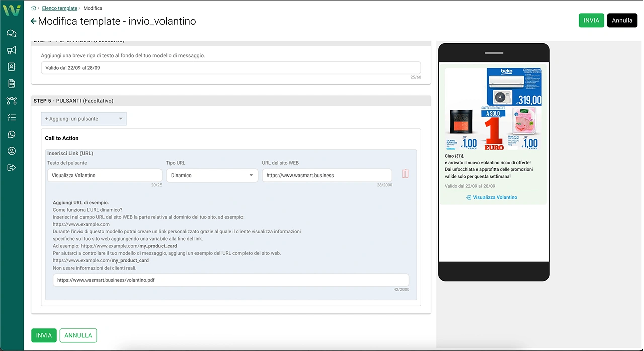Image resolution: width=644 pixels, height=351 pixels.
Task: Click the ANNULLA button at bottom left
Action: (x=78, y=335)
